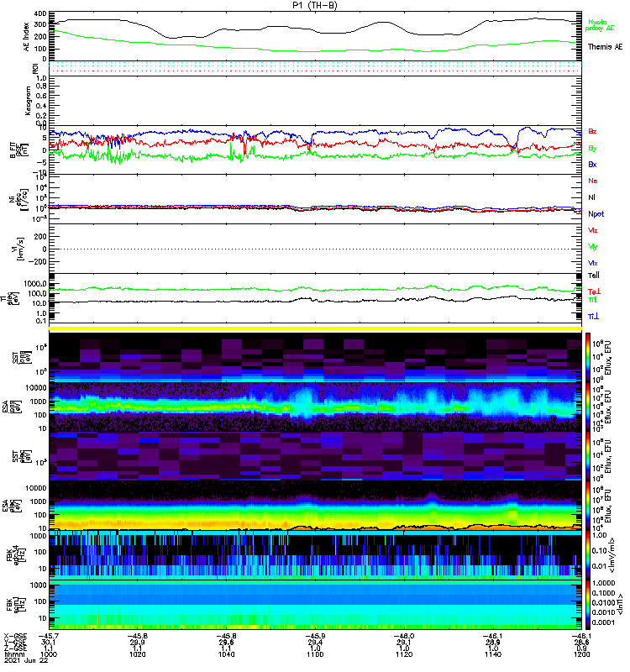Screen dimensions: 630x672
Task: Click the date label 2021 Jun 22
Action: [26, 660]
